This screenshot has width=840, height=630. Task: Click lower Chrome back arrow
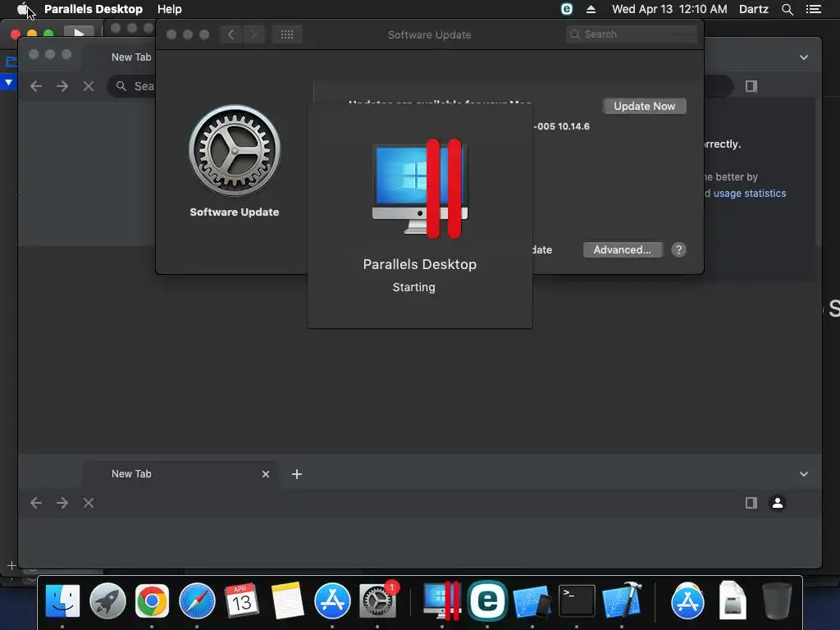pos(36,503)
